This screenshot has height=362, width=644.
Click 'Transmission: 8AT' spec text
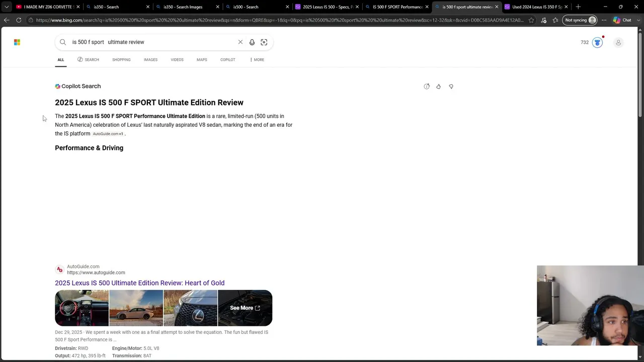click(132, 356)
